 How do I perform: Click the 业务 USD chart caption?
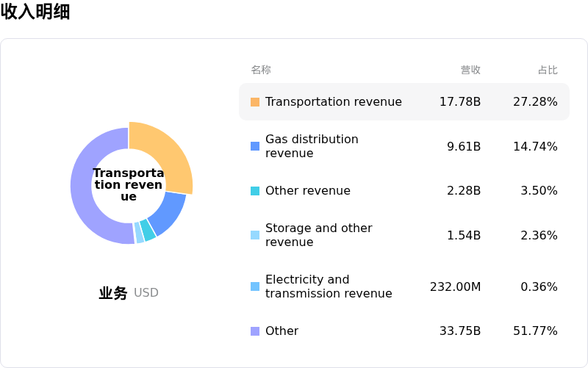[x=129, y=293]
